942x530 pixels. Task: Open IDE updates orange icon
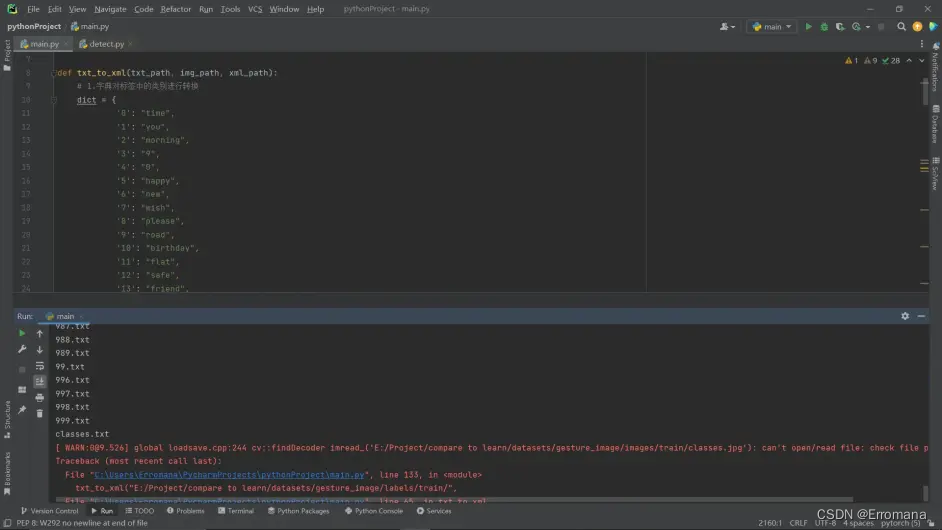pos(917,26)
